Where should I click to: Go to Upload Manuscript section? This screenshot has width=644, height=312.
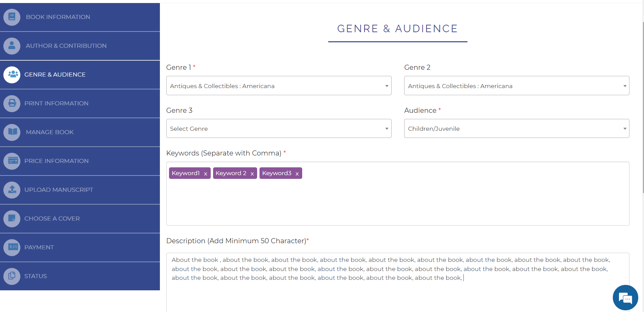click(80, 190)
